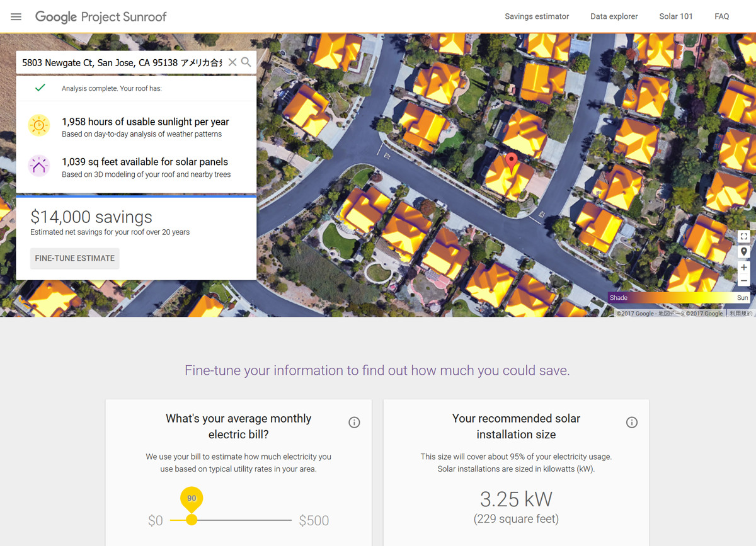Viewport: 756px width, 546px height.
Task: Go to Solar 101
Action: (676, 16)
